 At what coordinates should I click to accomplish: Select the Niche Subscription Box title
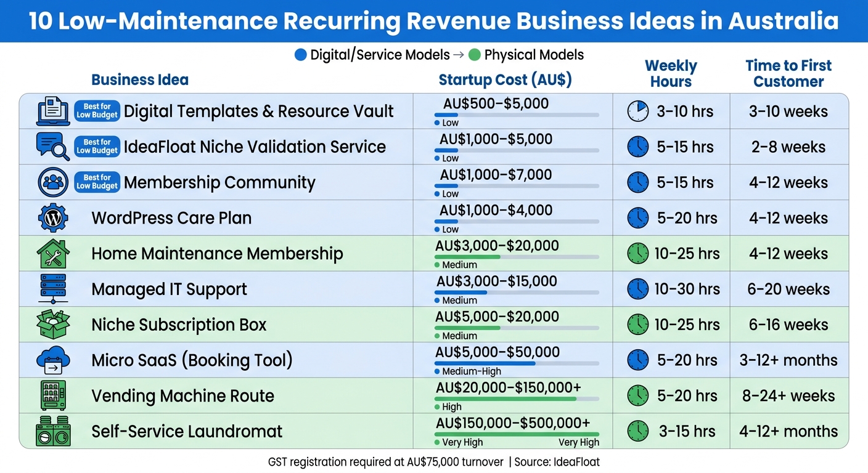(x=179, y=325)
